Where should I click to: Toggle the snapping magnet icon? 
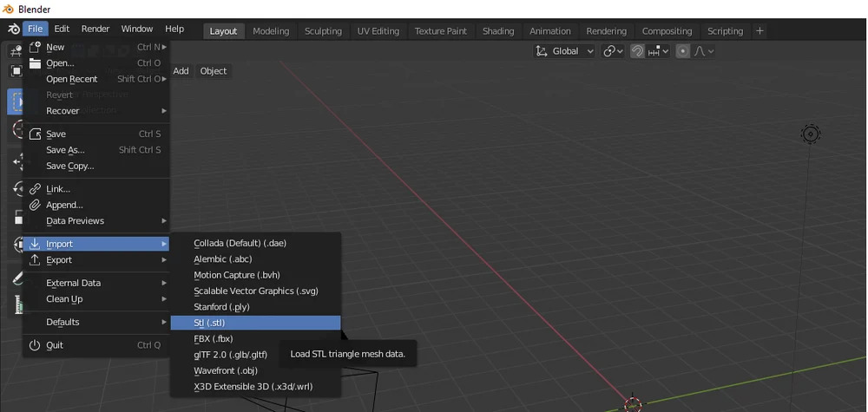638,51
